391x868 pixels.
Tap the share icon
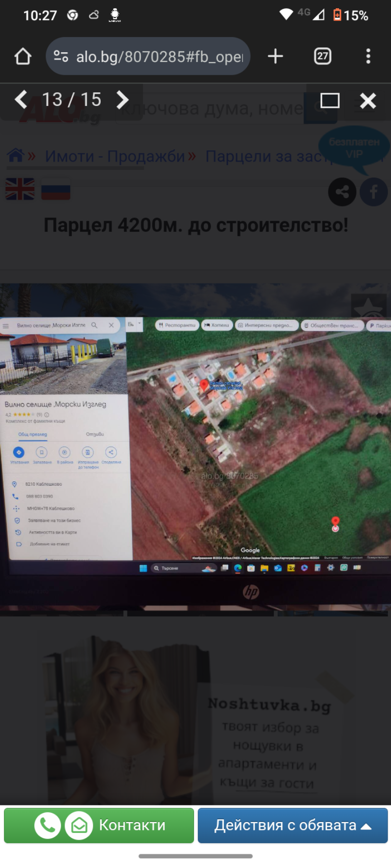[x=342, y=192]
